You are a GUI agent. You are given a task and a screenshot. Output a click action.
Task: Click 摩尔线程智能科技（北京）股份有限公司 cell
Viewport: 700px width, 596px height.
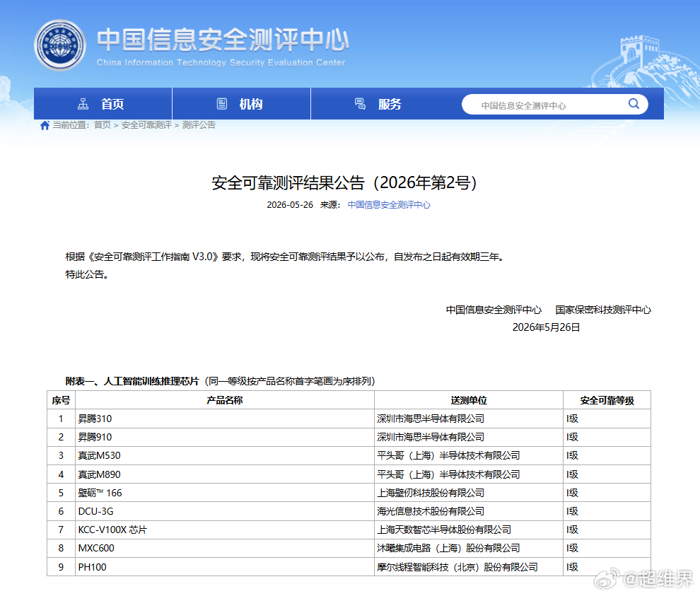tap(469, 567)
